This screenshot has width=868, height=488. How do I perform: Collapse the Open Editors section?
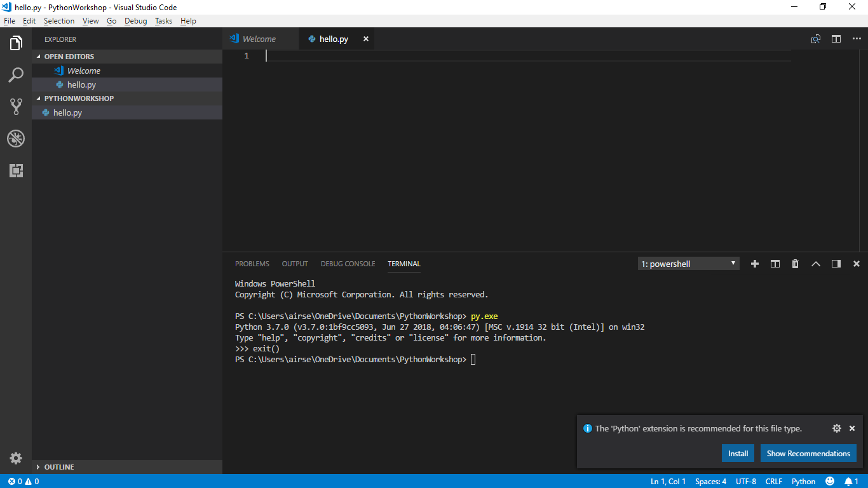click(x=127, y=57)
